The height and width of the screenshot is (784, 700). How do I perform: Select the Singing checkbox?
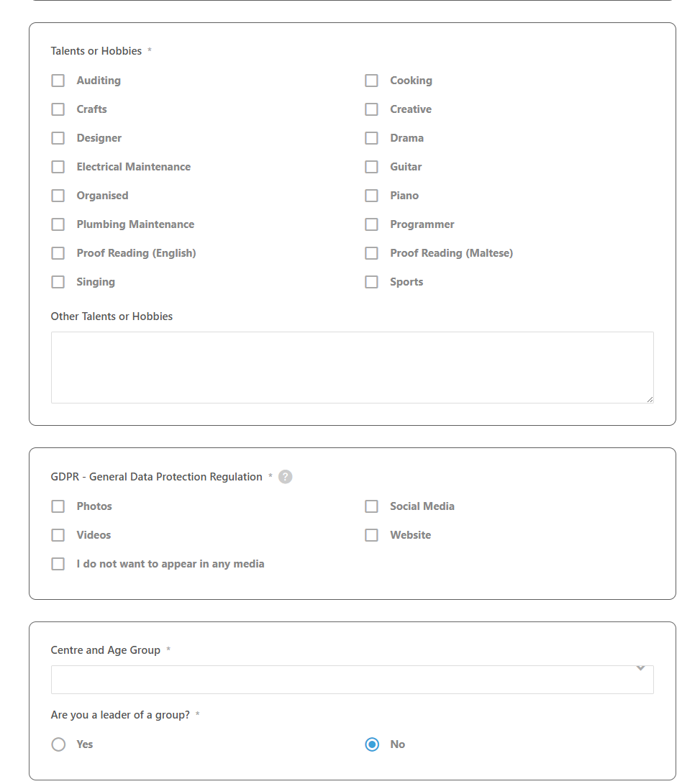(58, 282)
